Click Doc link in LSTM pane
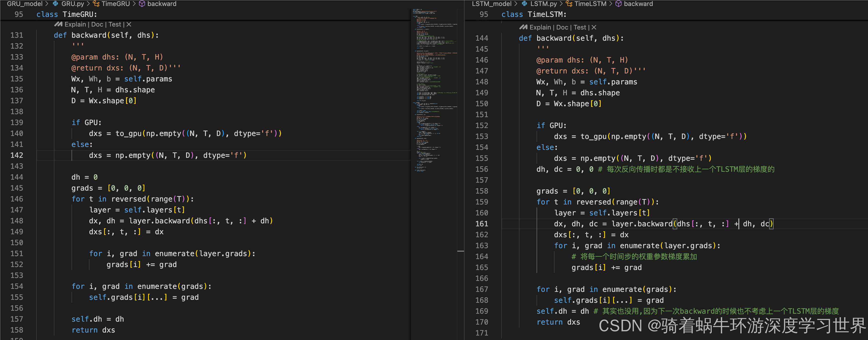 (562, 28)
